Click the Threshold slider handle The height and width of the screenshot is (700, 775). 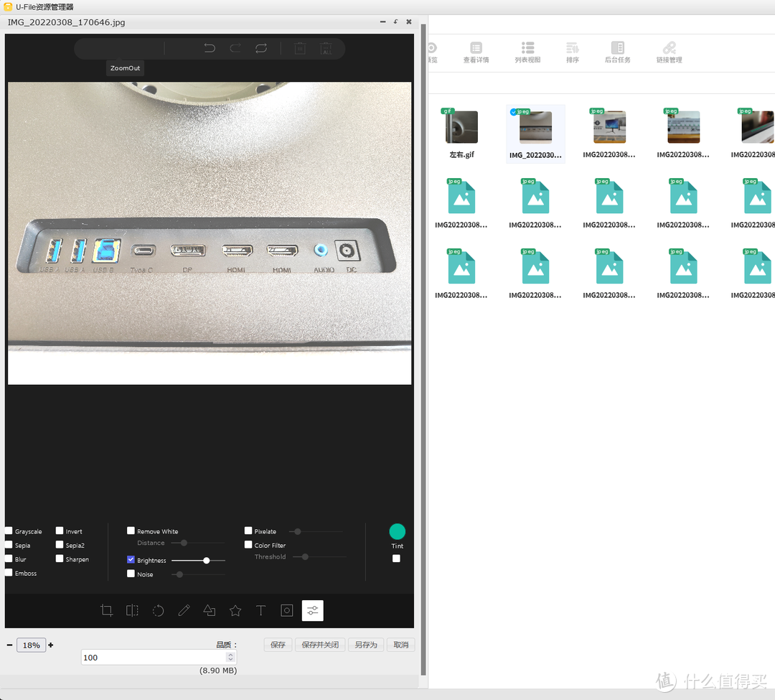pyautogui.click(x=306, y=557)
